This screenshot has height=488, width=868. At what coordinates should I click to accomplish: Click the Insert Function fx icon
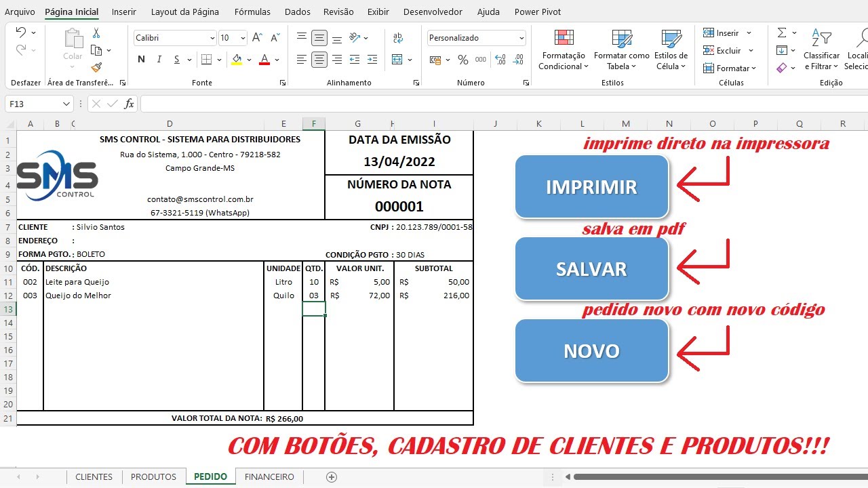tap(129, 104)
